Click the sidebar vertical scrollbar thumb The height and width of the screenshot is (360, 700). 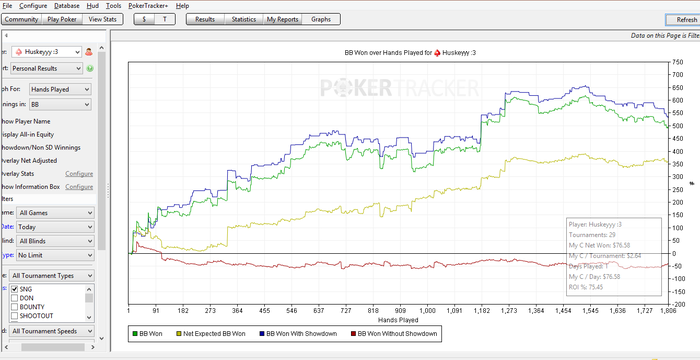coord(101,150)
